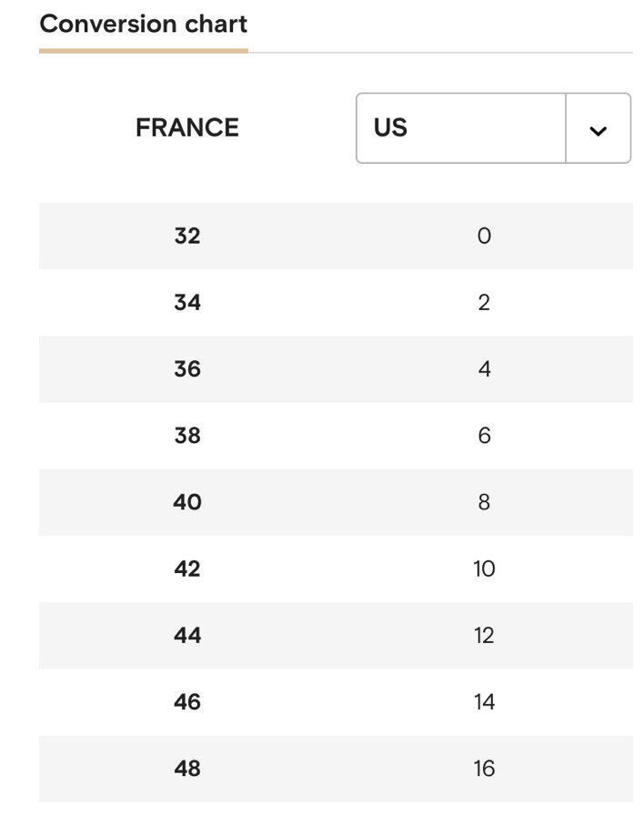This screenshot has width=644, height=835.
Task: Click US size 16 value
Action: click(x=484, y=769)
